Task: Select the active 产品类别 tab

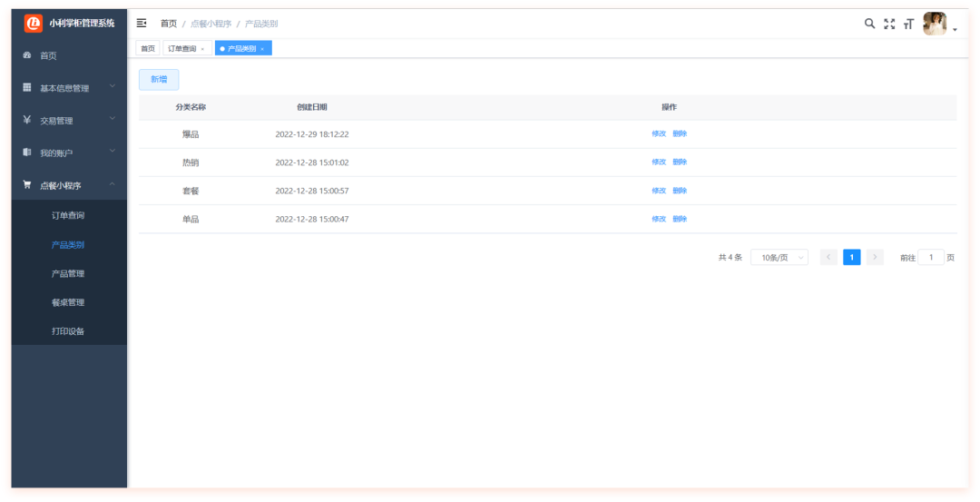Action: coord(242,49)
